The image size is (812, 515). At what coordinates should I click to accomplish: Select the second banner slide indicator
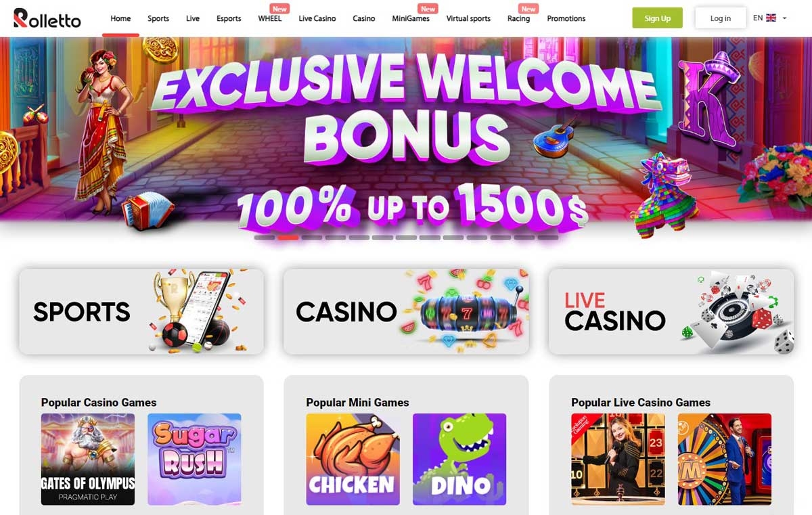(x=288, y=238)
